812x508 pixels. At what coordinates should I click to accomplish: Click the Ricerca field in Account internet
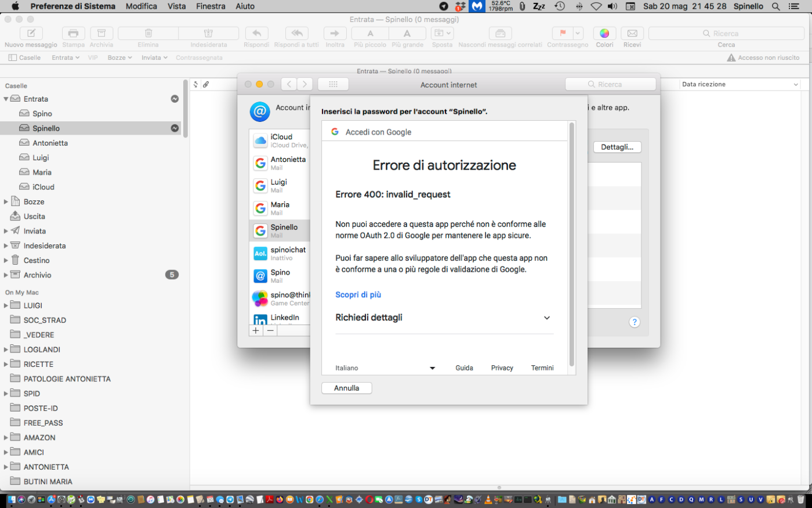[611, 84]
